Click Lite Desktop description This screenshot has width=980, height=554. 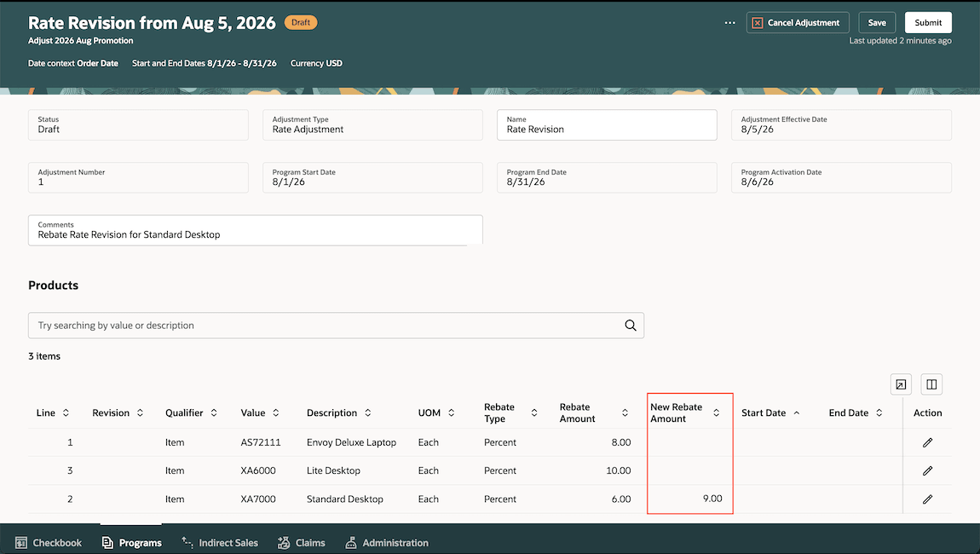point(333,470)
